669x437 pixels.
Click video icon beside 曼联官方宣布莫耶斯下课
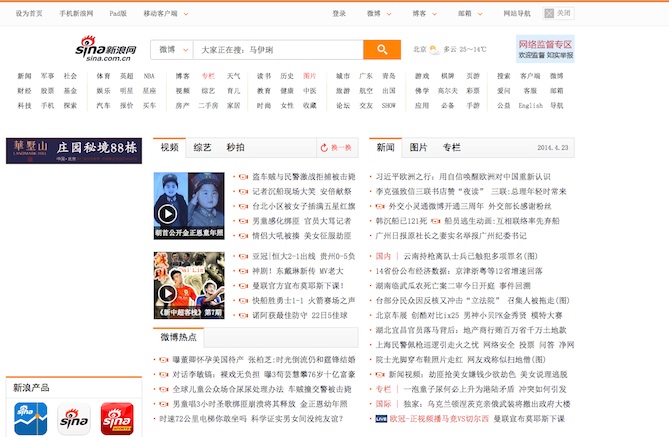pyautogui.click(x=243, y=286)
